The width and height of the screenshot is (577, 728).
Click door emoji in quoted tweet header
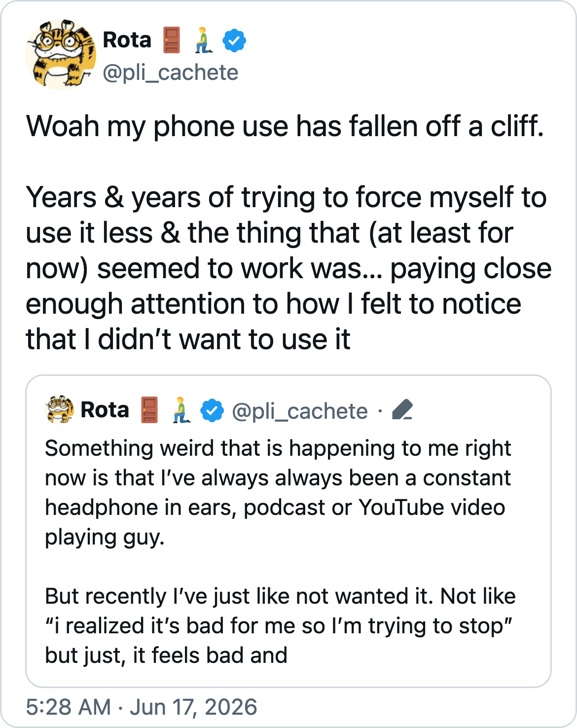point(149,410)
